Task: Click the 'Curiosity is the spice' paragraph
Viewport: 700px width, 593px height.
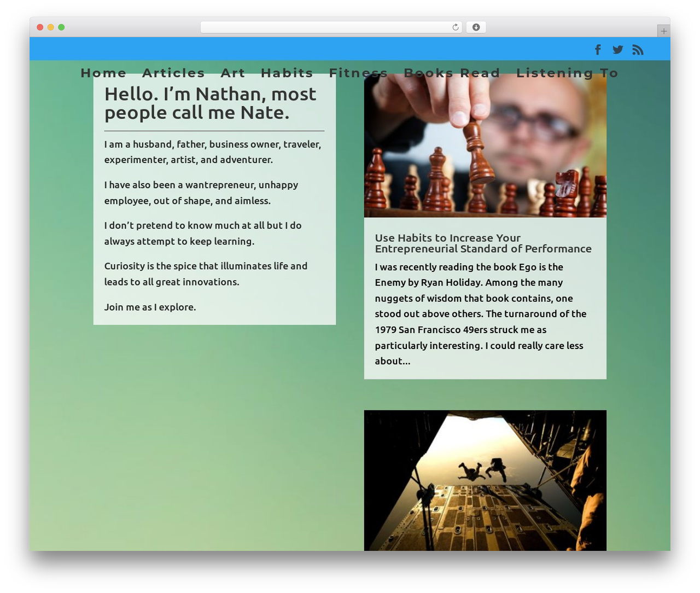Action: click(206, 274)
